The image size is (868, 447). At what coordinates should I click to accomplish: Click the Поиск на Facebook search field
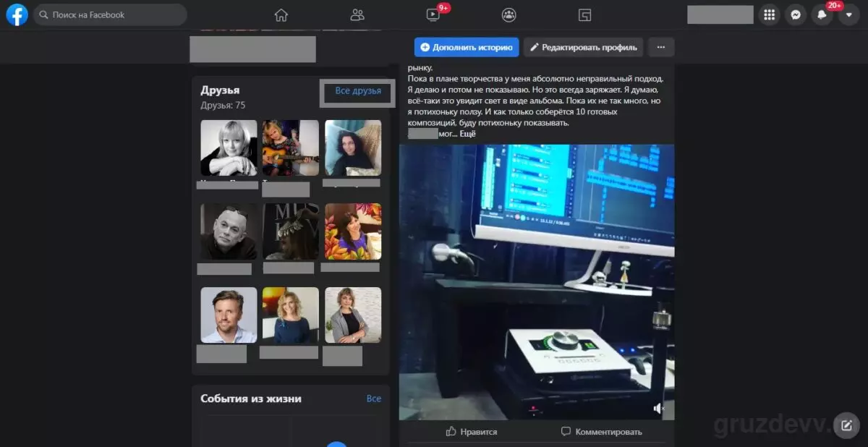110,14
